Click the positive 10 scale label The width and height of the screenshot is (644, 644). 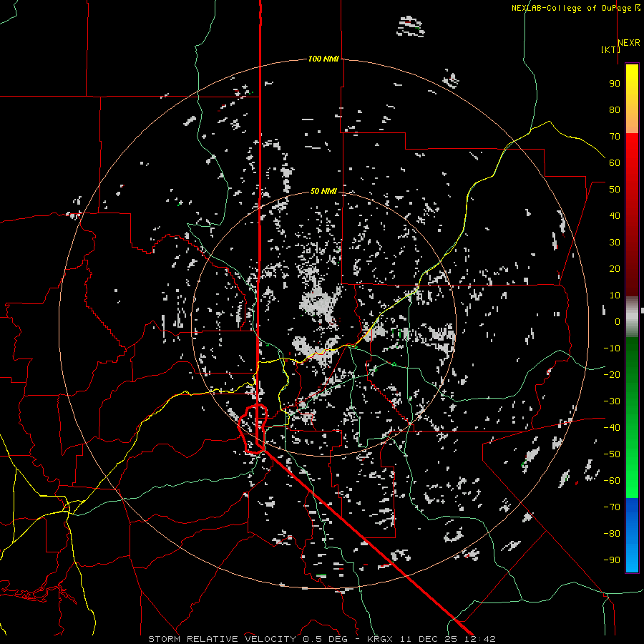(615, 296)
